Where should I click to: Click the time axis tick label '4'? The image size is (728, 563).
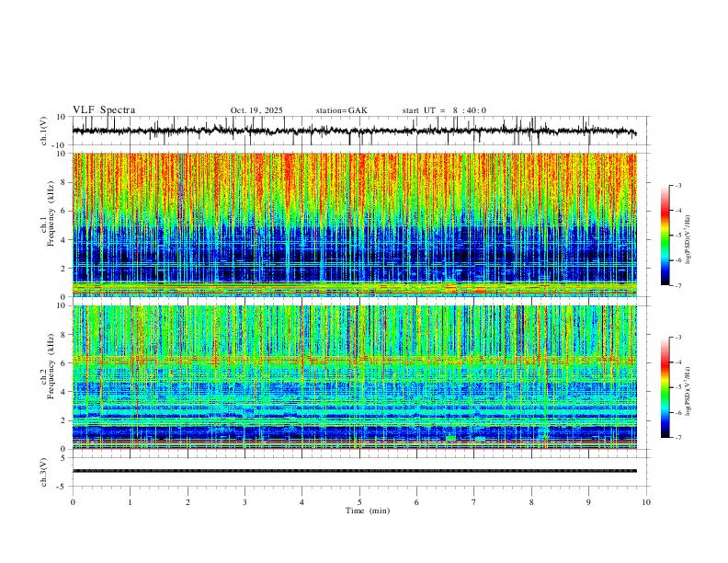301,502
